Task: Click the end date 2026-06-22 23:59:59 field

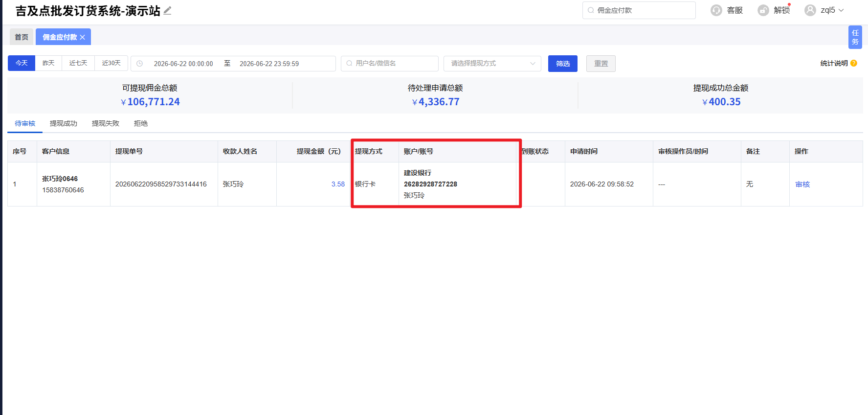Action: (269, 64)
